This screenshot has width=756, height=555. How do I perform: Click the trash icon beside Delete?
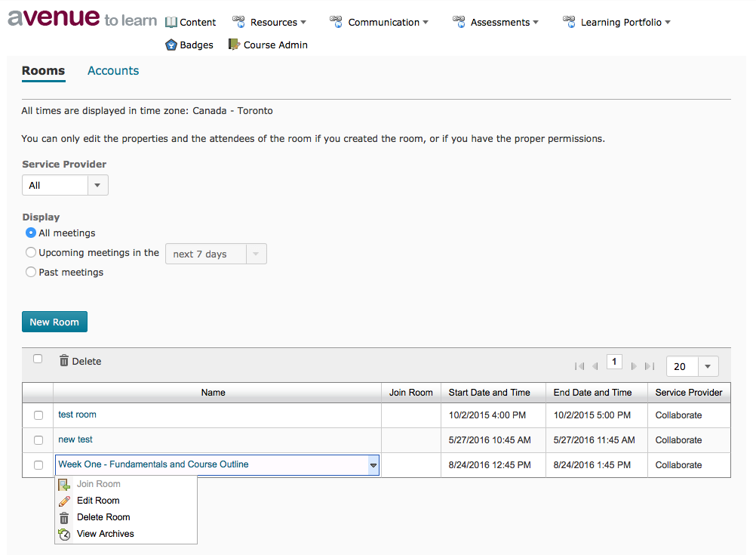[64, 361]
